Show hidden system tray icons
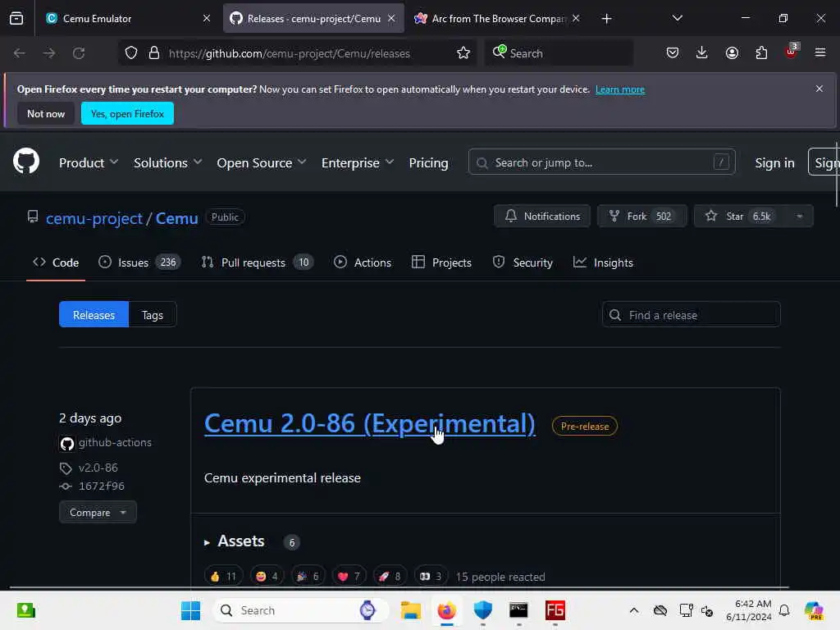 coord(634,610)
